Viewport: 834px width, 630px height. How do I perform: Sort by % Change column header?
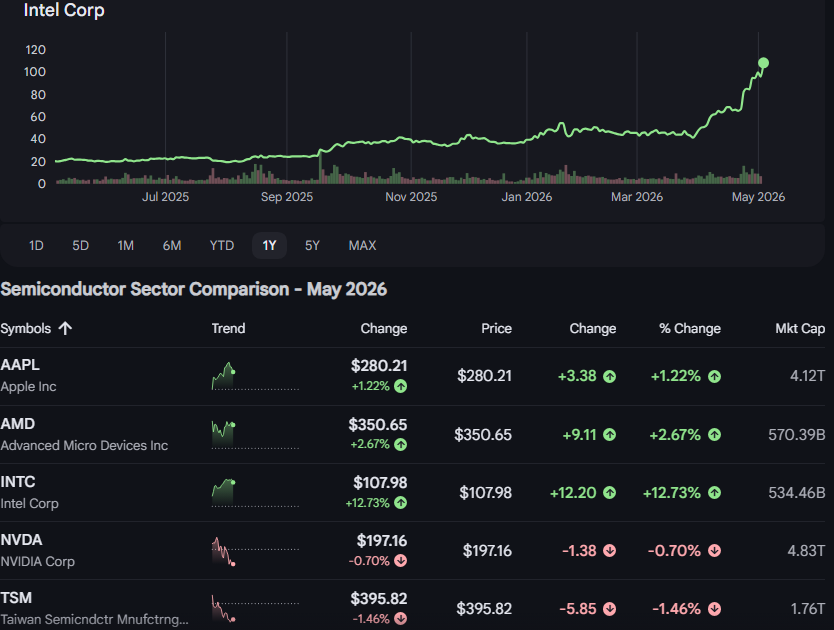[690, 328]
